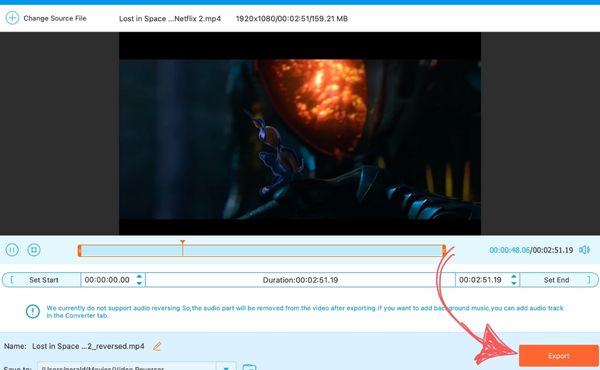
Task: Click the playhead marker on the timeline
Action: (x=183, y=248)
